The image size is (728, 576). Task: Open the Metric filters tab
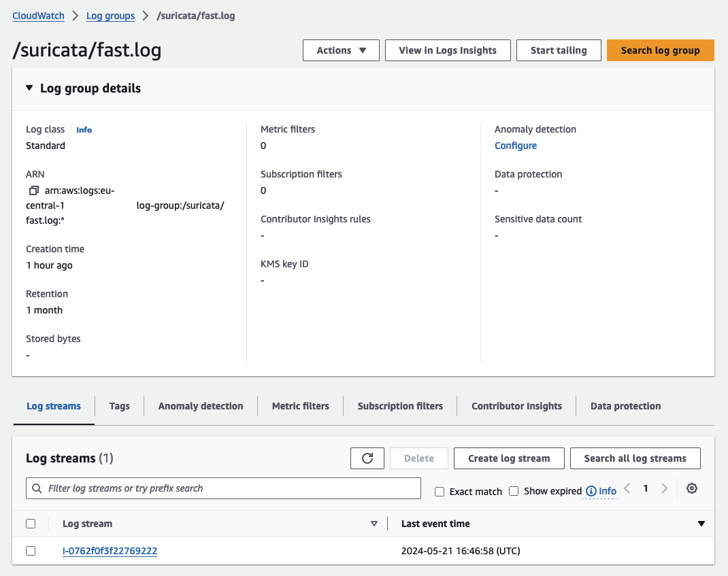[x=300, y=406]
